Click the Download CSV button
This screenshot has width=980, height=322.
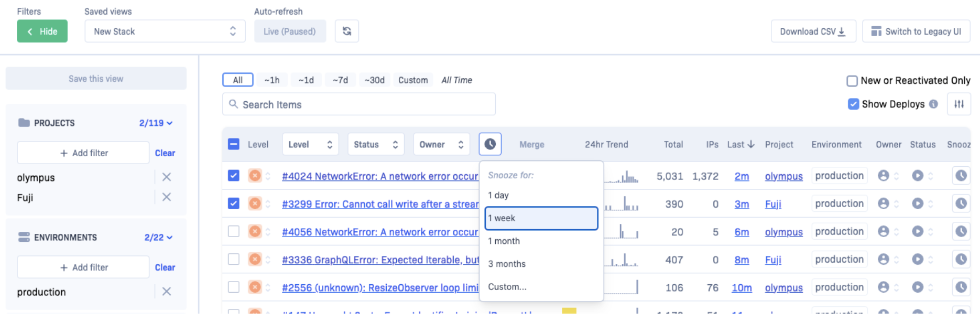click(x=813, y=31)
